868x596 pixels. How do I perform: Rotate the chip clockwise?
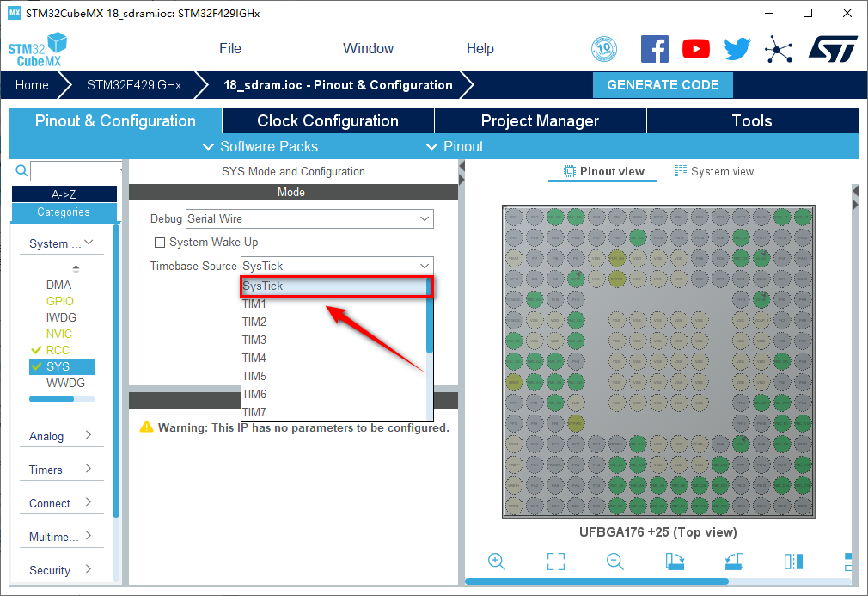click(675, 562)
